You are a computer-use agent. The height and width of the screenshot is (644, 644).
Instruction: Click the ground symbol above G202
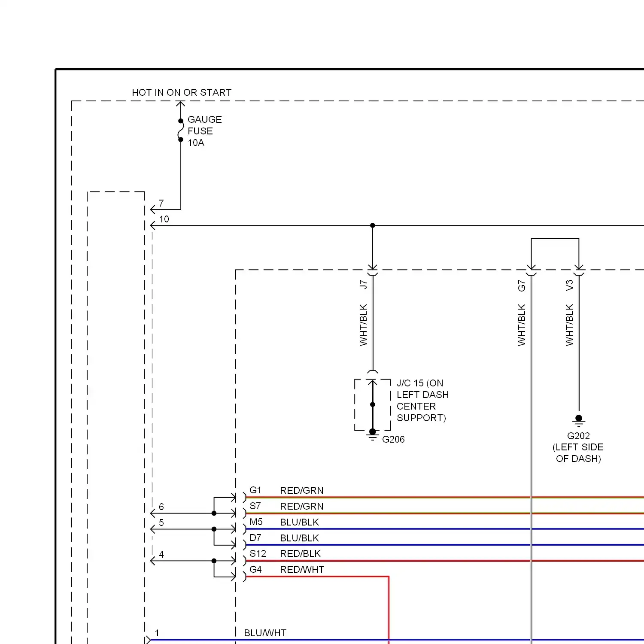(579, 421)
